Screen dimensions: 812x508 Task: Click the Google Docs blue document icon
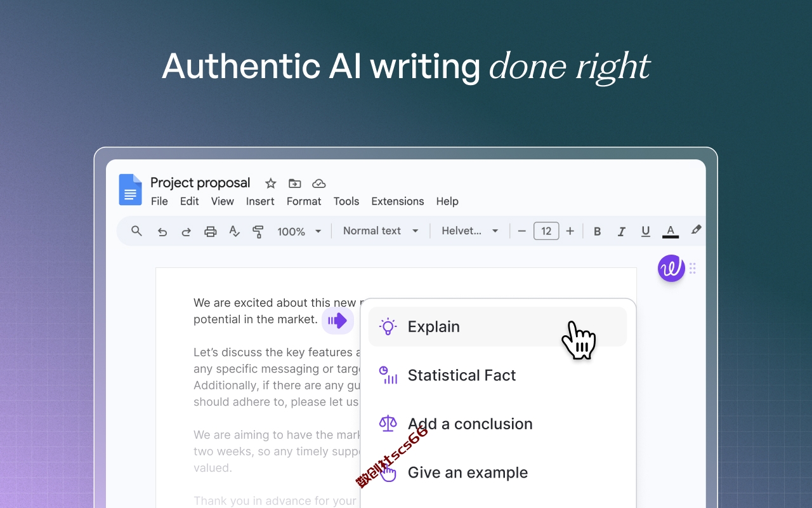(x=131, y=189)
